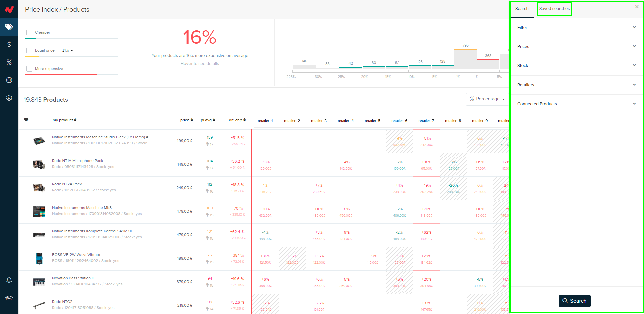Click the retailer_7 column header
The height and width of the screenshot is (314, 644).
tap(426, 121)
